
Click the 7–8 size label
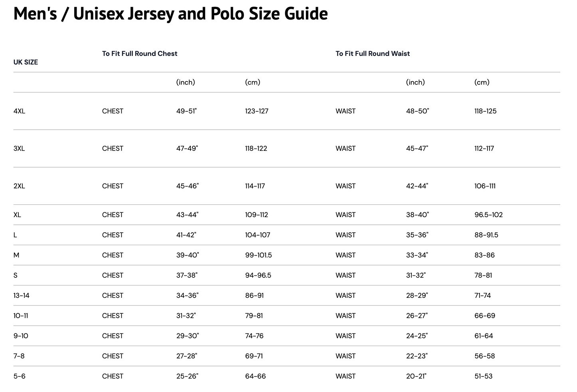coord(19,356)
